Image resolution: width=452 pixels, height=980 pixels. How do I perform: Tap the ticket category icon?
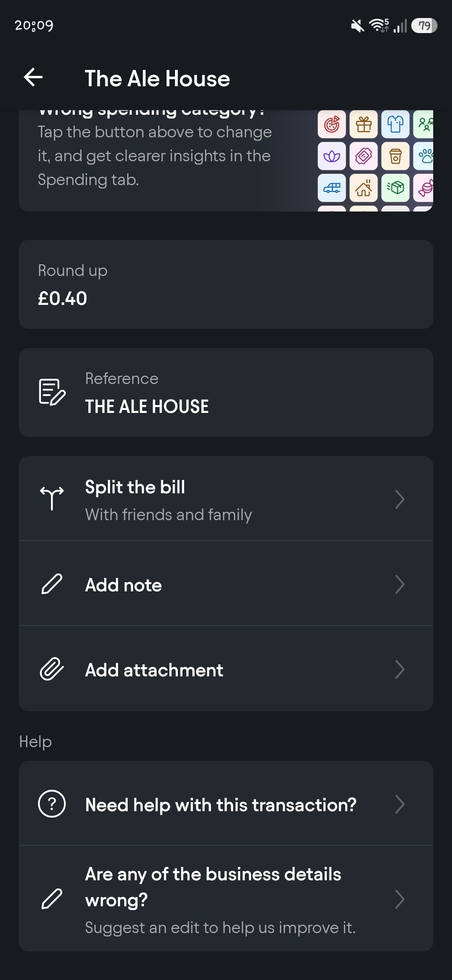tap(364, 156)
